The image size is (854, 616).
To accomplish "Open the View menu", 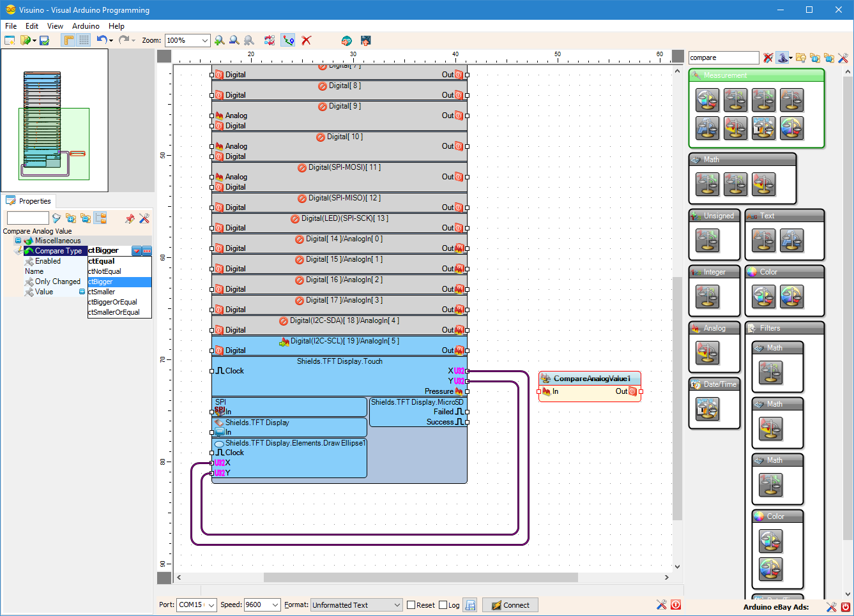I will pos(55,26).
